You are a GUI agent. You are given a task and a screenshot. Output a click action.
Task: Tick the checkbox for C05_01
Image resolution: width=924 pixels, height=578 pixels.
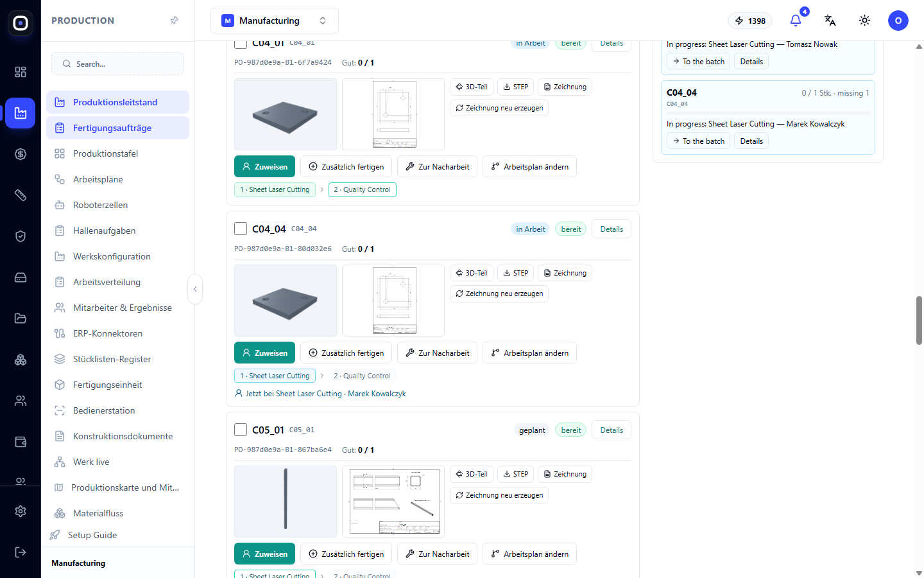coord(241,430)
